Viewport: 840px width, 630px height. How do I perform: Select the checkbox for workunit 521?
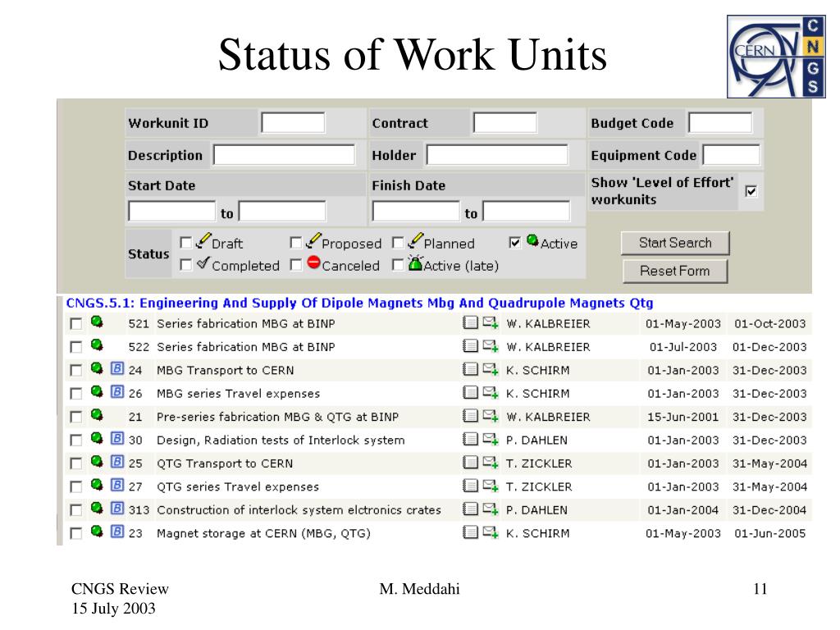76,324
